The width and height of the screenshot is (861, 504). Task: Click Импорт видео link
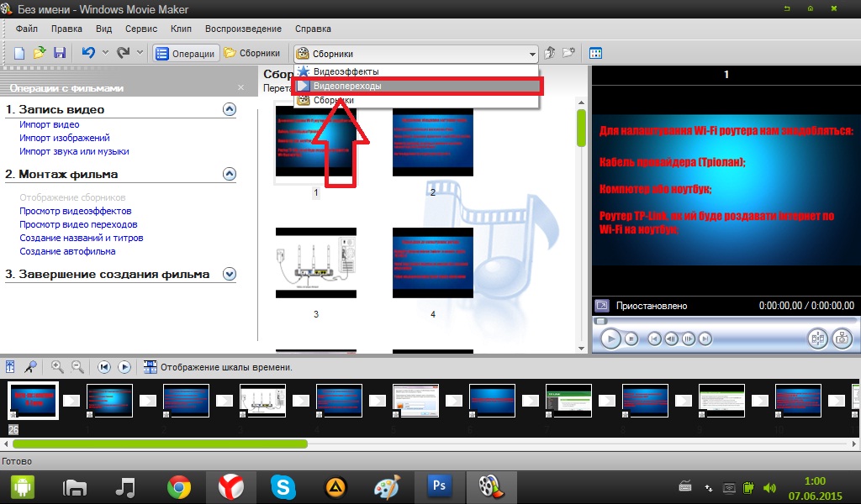(x=50, y=124)
